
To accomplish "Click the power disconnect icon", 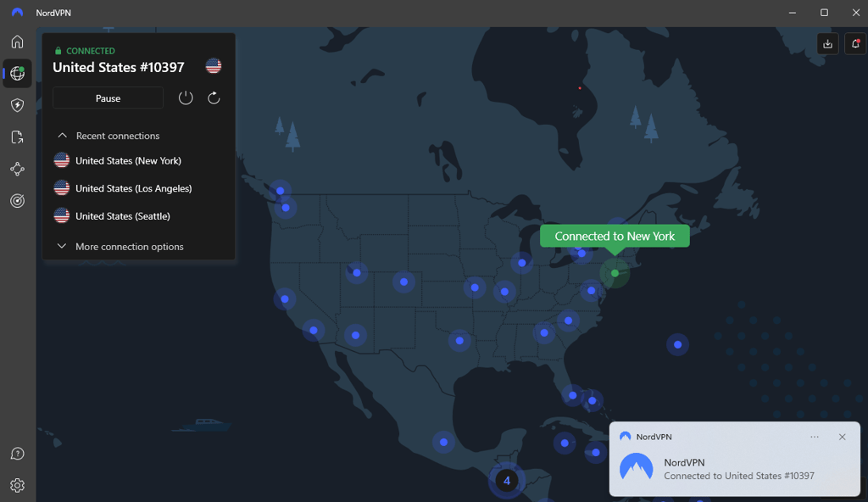I will pyautogui.click(x=186, y=98).
